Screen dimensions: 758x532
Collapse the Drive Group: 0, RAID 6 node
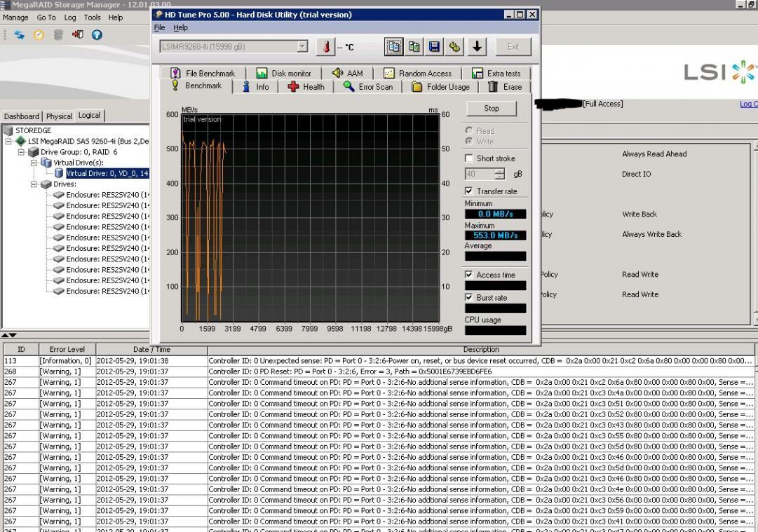[21, 151]
